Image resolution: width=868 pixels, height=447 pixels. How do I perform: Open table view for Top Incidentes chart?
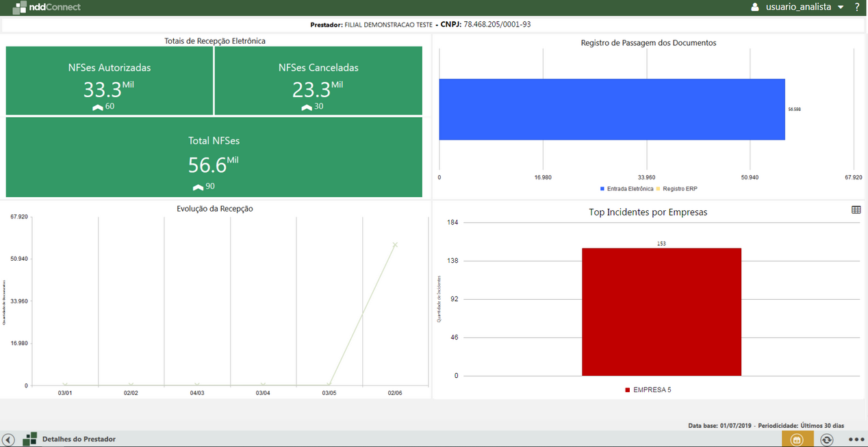pyautogui.click(x=856, y=210)
